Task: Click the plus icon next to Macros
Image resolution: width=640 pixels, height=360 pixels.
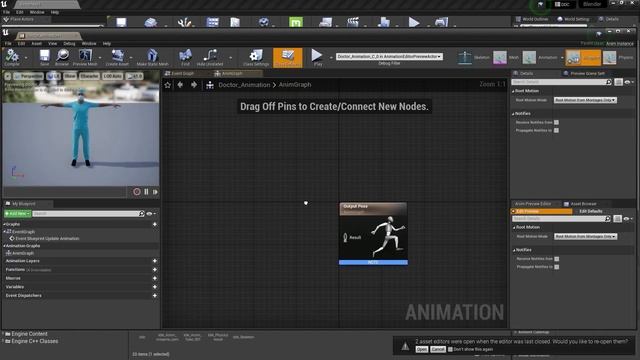Action: (155, 278)
